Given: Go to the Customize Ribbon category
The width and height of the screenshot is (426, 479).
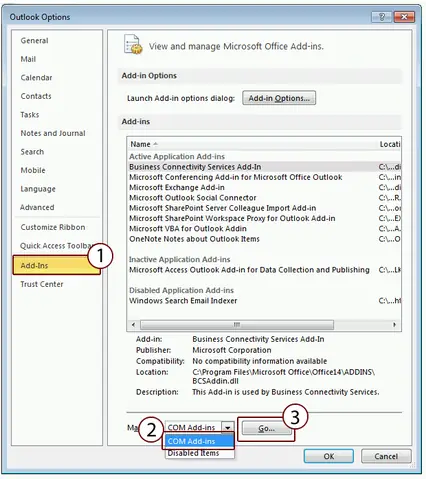Looking at the screenshot, I should coord(53,227).
